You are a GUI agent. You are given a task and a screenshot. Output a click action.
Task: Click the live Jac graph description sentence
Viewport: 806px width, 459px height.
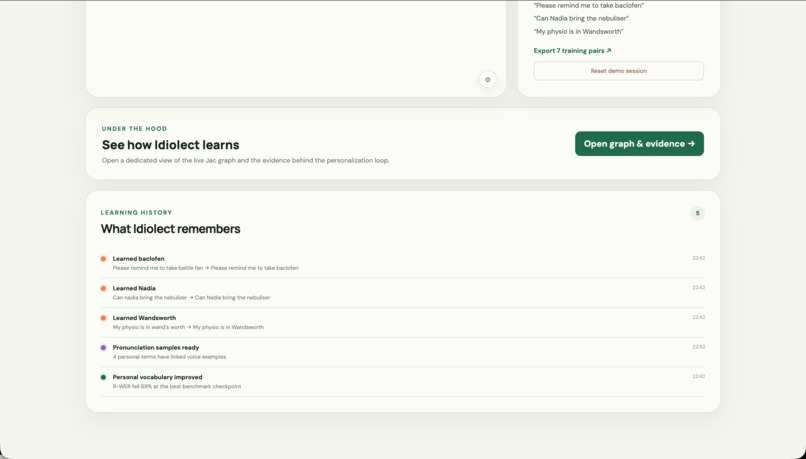click(x=246, y=160)
